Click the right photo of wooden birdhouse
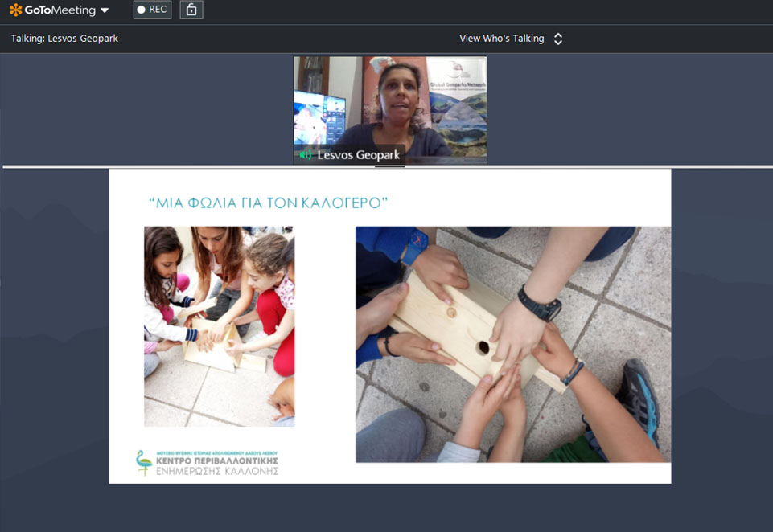Screen dimensions: 773x532 pyautogui.click(x=512, y=344)
